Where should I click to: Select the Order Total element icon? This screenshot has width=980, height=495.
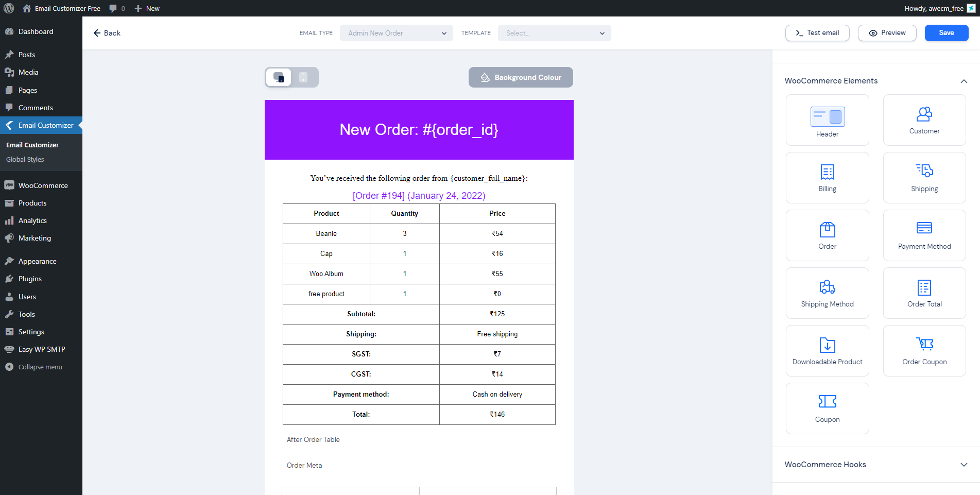[924, 287]
